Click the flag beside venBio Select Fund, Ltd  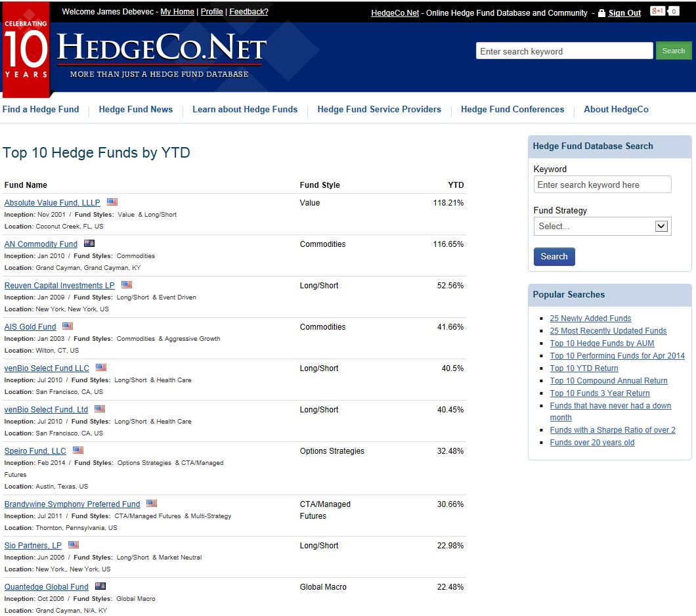100,408
